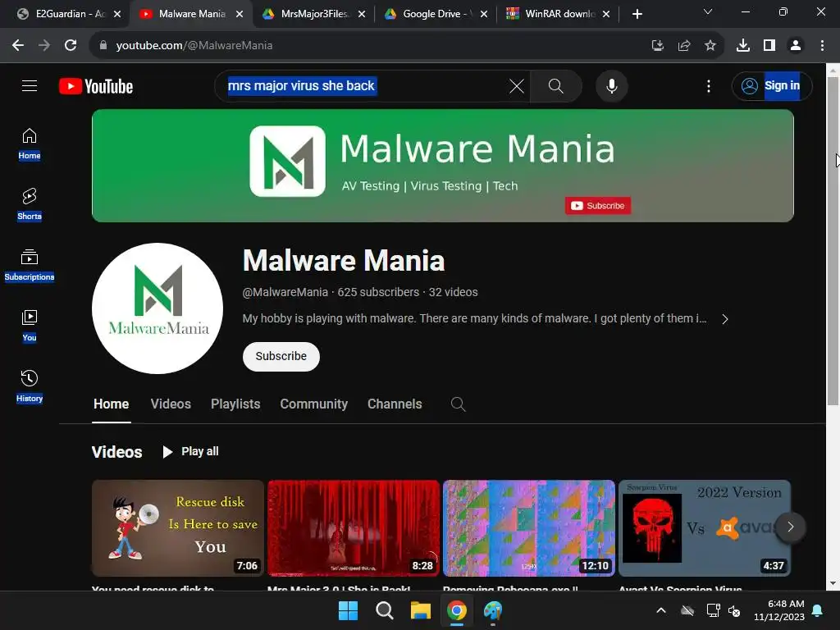Install app icon in address bar
This screenshot has height=630, width=840.
click(x=657, y=46)
